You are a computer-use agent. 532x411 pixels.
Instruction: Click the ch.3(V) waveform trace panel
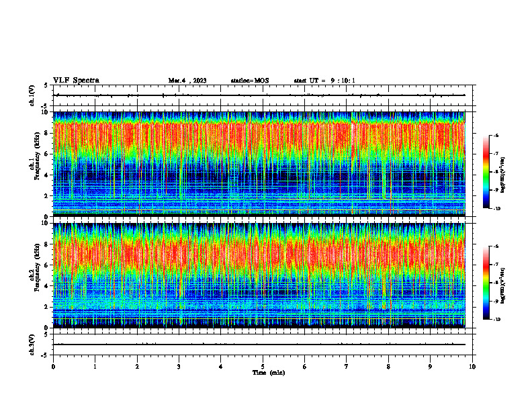tap(263, 345)
